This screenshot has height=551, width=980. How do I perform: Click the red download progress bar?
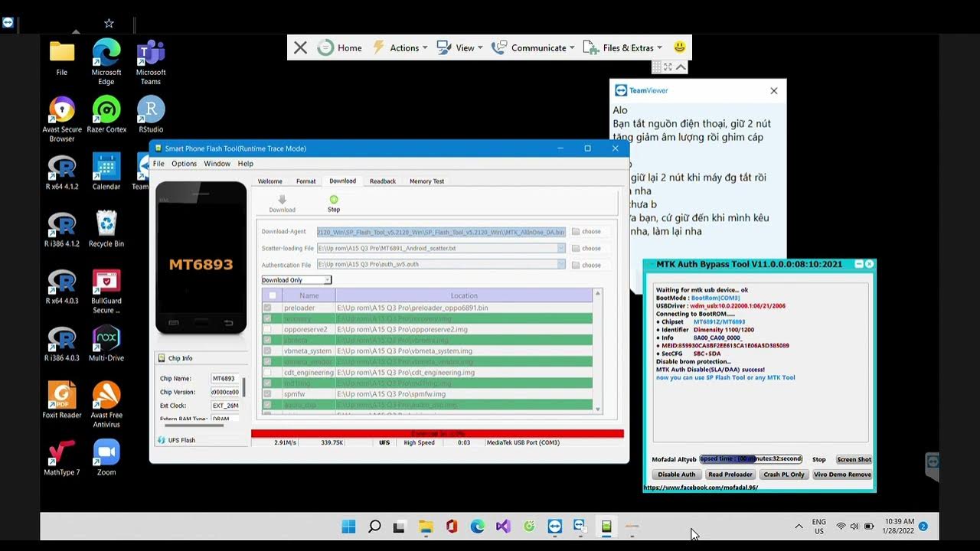click(x=437, y=434)
